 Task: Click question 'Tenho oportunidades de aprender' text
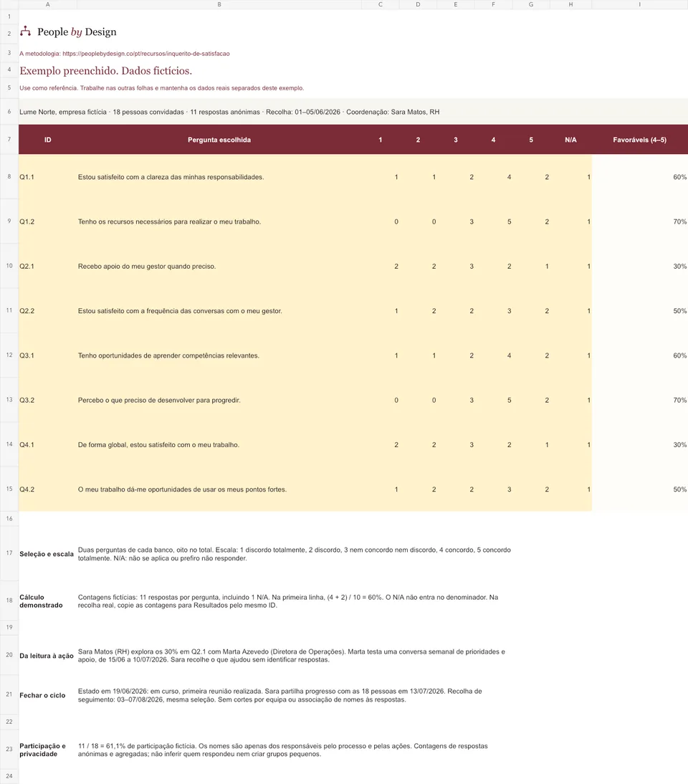(x=168, y=355)
